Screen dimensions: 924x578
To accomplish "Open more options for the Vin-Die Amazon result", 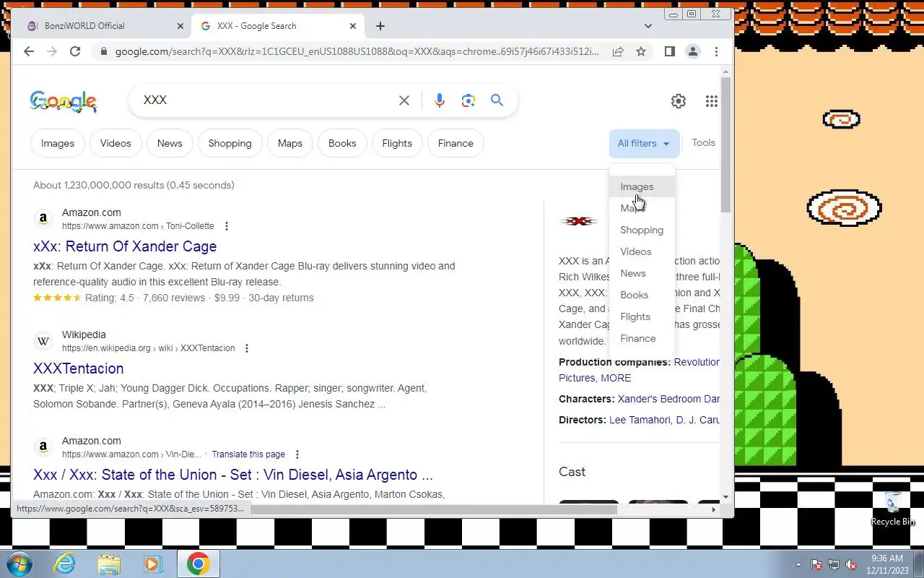I will pos(297,454).
